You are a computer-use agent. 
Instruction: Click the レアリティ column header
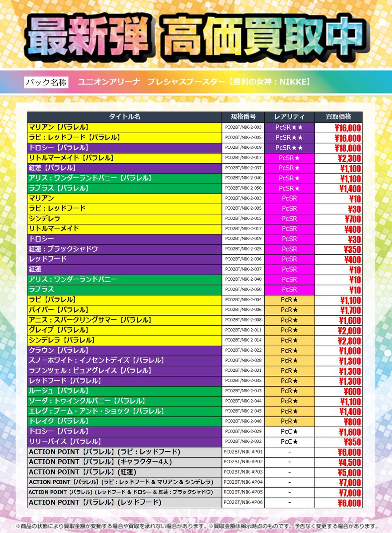coord(289,117)
